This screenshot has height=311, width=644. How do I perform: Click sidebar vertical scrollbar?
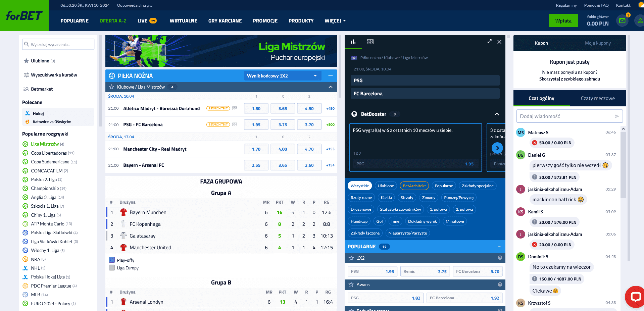pos(100,81)
